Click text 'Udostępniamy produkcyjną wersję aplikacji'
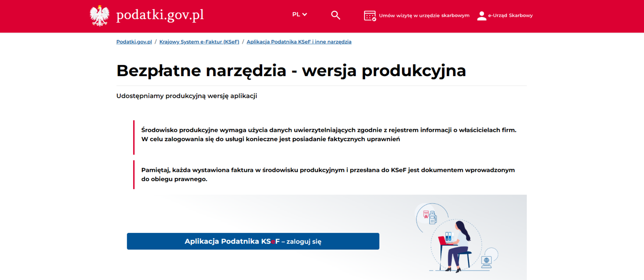 point(186,96)
